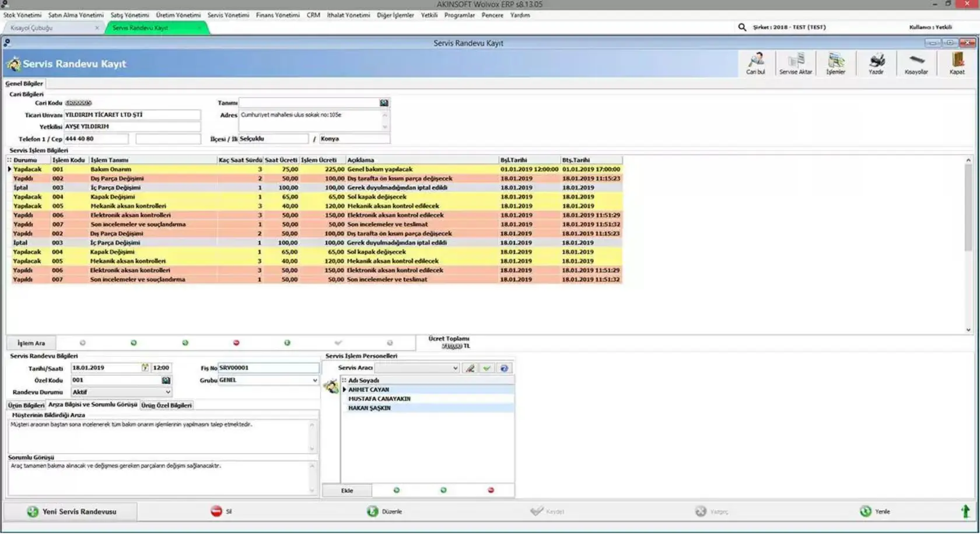Click the small icon left of window title bar
The width and height of the screenshot is (980, 551).
[x=6, y=43]
